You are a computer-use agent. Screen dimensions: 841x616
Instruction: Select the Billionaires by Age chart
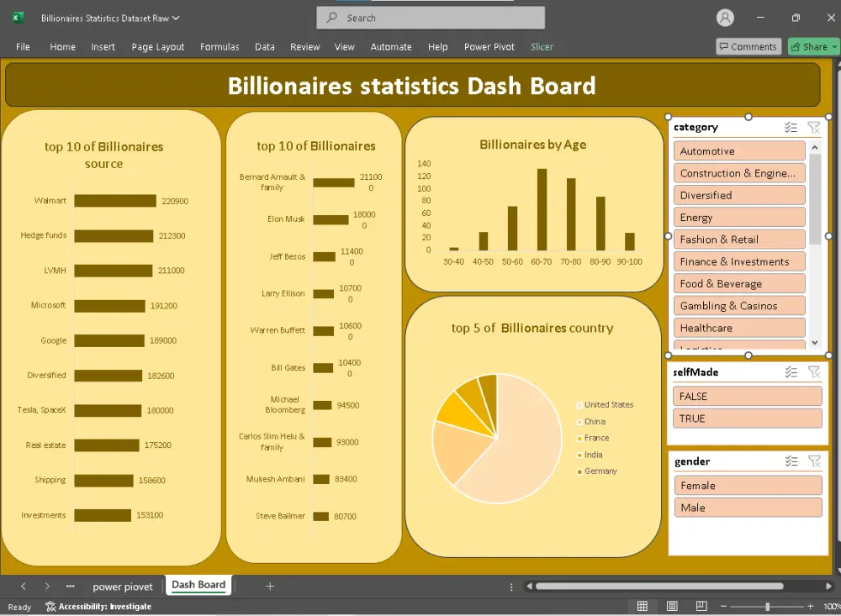pos(534,204)
